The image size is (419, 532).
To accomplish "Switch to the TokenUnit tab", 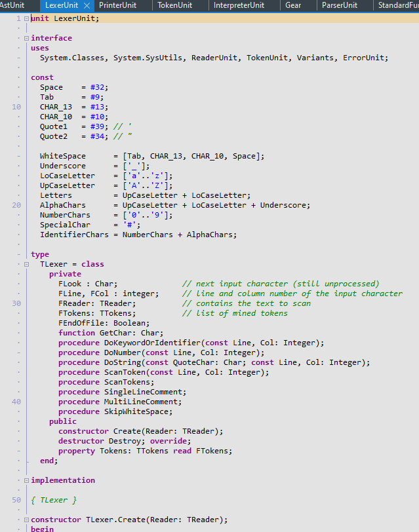I will [174, 5].
